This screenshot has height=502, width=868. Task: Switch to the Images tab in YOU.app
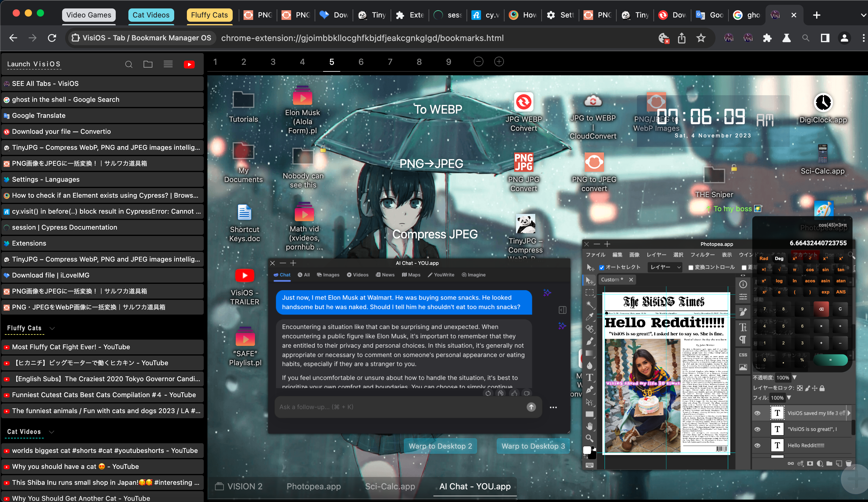pos(328,275)
